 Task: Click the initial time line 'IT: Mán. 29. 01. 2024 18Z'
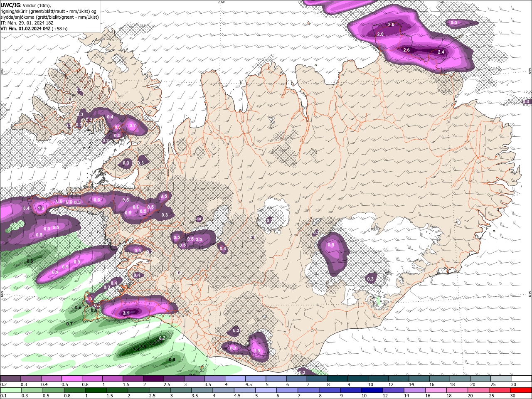click(27, 23)
